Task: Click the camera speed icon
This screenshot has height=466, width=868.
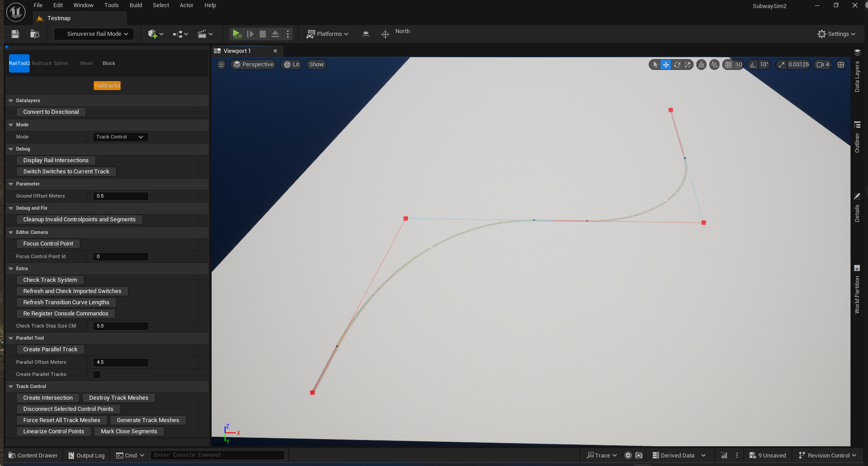Action: pos(820,65)
